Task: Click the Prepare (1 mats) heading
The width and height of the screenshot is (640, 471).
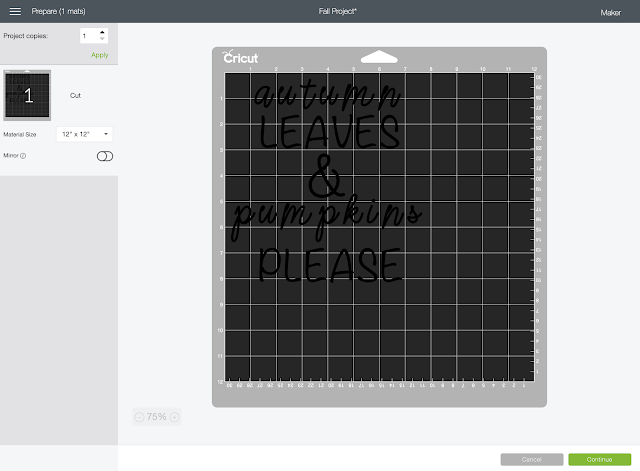Action: tap(58, 11)
